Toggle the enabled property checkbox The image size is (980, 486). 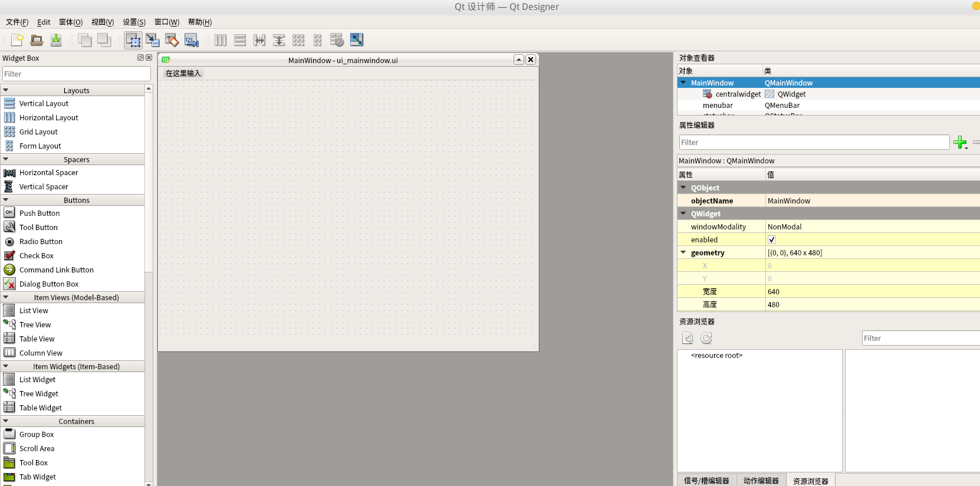[x=772, y=239]
